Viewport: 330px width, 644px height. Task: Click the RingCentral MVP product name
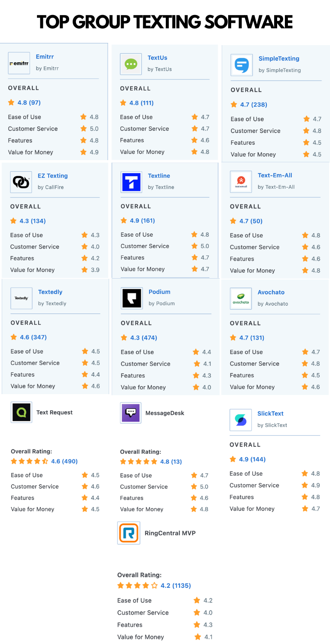click(x=170, y=533)
